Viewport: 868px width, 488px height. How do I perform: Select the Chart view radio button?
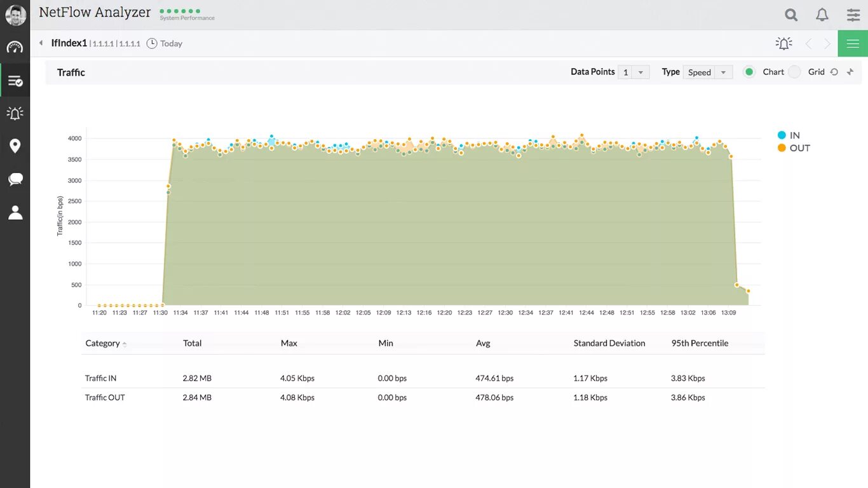[749, 72]
